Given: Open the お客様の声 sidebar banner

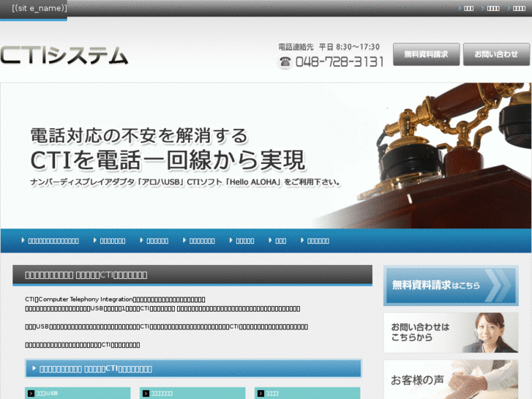Looking at the screenshot, I should [x=451, y=379].
